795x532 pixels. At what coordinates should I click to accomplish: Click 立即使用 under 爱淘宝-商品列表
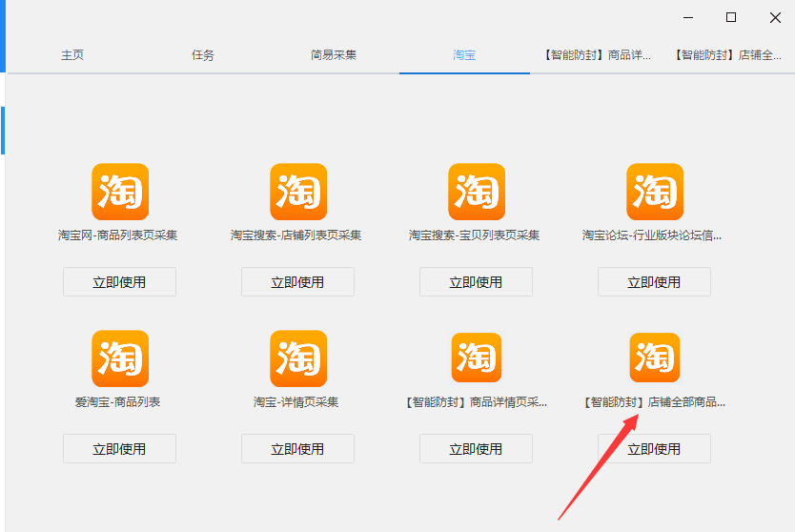pos(120,449)
